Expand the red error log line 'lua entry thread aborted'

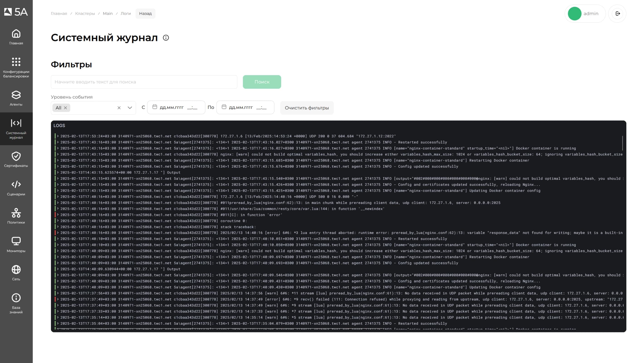(x=58, y=233)
